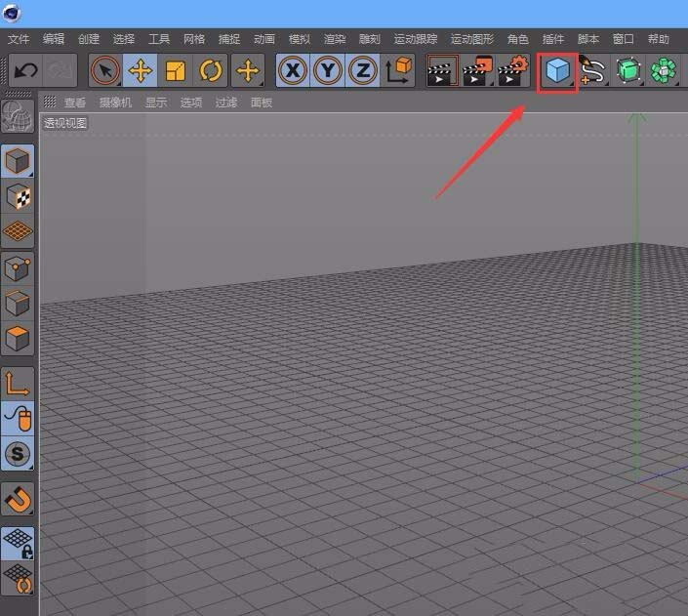Open the 运动图形 menu
Image resolution: width=688 pixels, height=616 pixels.
click(x=472, y=39)
